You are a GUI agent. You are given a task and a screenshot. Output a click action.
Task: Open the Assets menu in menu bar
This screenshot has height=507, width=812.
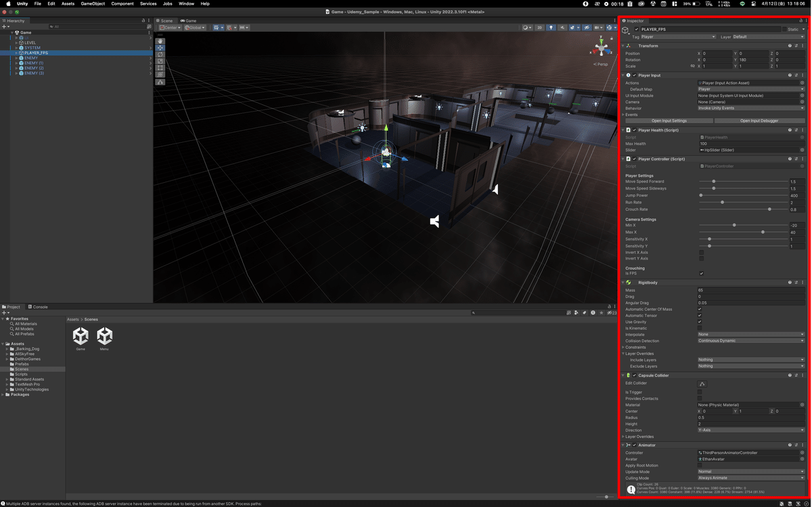(68, 3)
